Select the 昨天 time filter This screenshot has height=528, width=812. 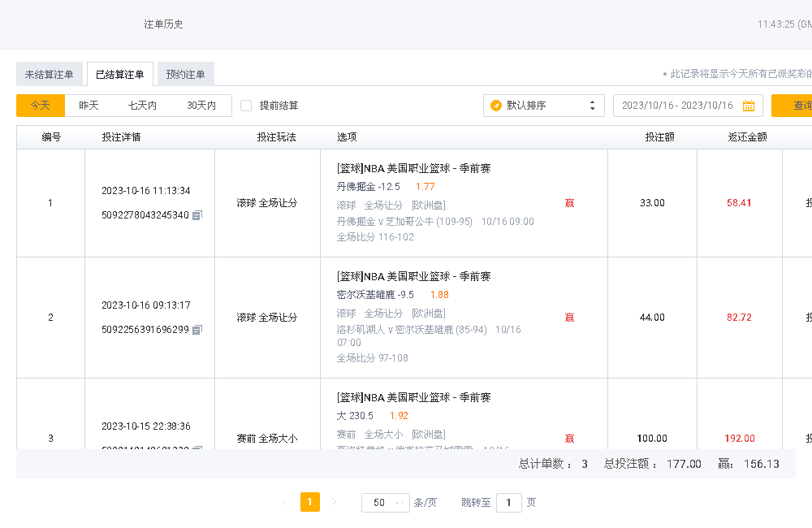pyautogui.click(x=89, y=106)
